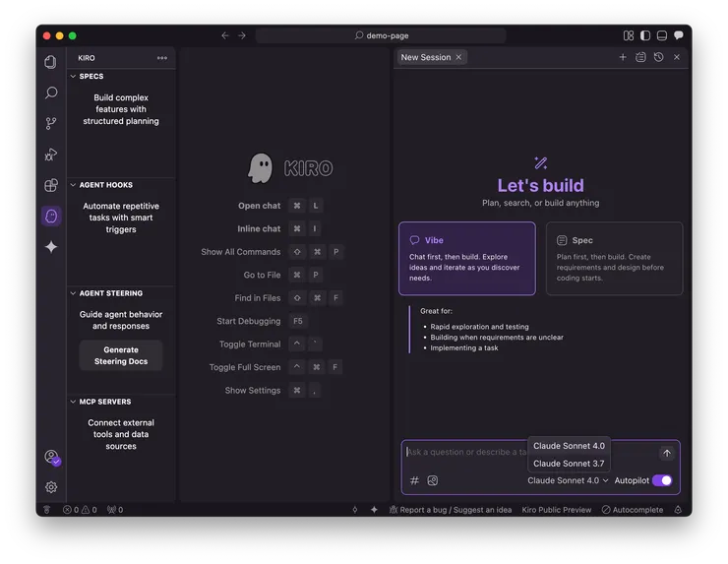Toggle bottom panel icon in title bar

(662, 35)
